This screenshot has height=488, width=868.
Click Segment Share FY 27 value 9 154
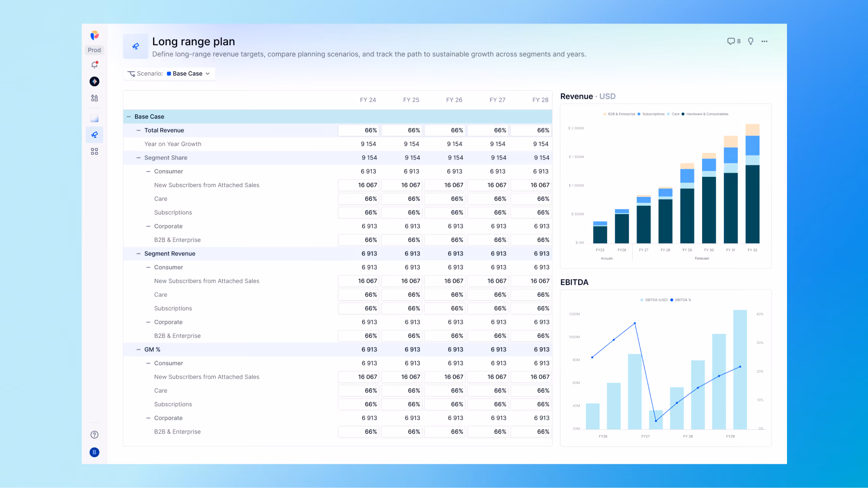499,158
